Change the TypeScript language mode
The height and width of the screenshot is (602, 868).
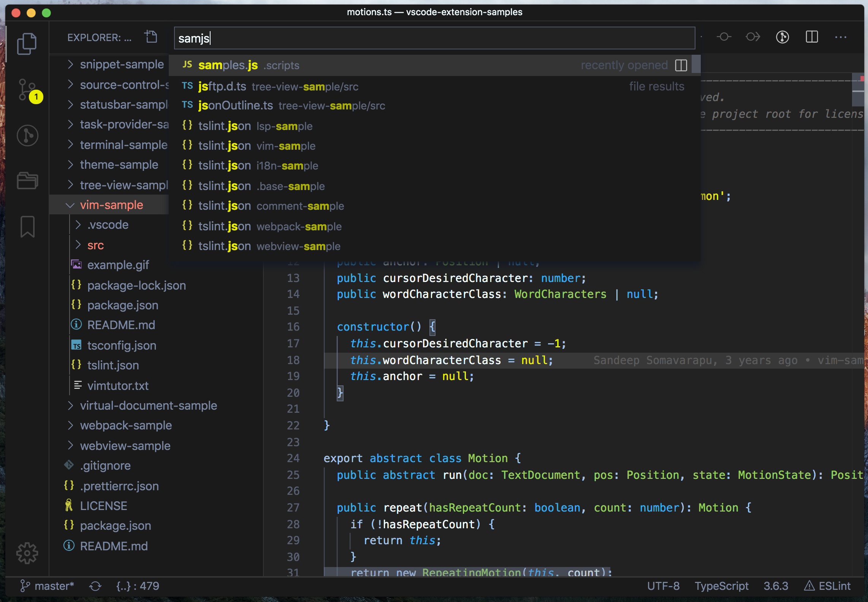[x=721, y=586]
